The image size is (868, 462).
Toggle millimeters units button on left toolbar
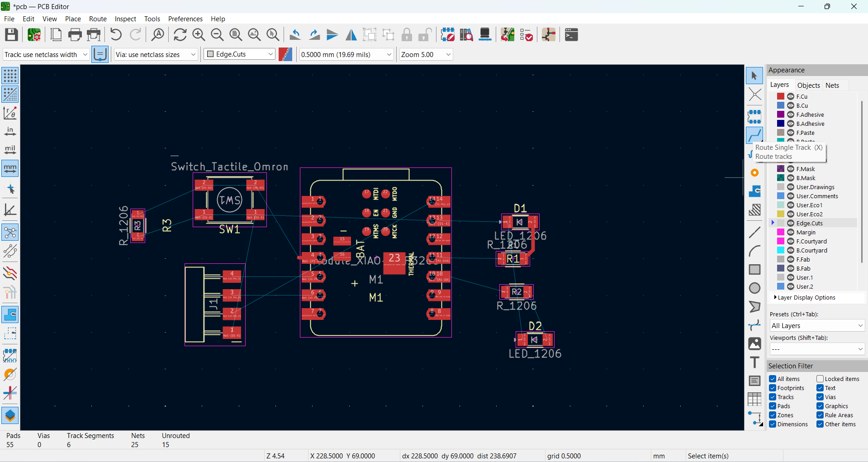point(10,168)
